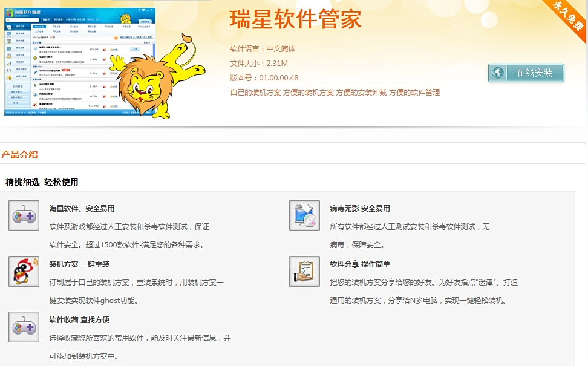Click the globe icon on 在线安装 button
The image size is (588, 366).
tap(498, 73)
